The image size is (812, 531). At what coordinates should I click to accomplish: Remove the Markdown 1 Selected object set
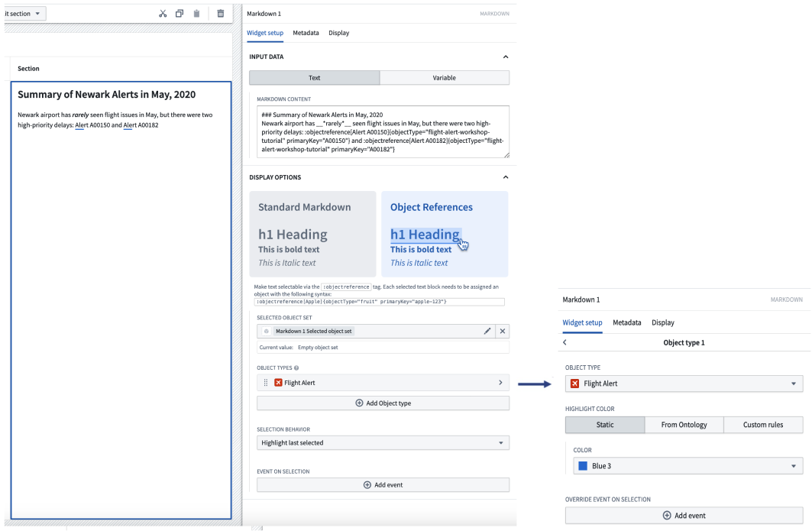click(x=503, y=331)
